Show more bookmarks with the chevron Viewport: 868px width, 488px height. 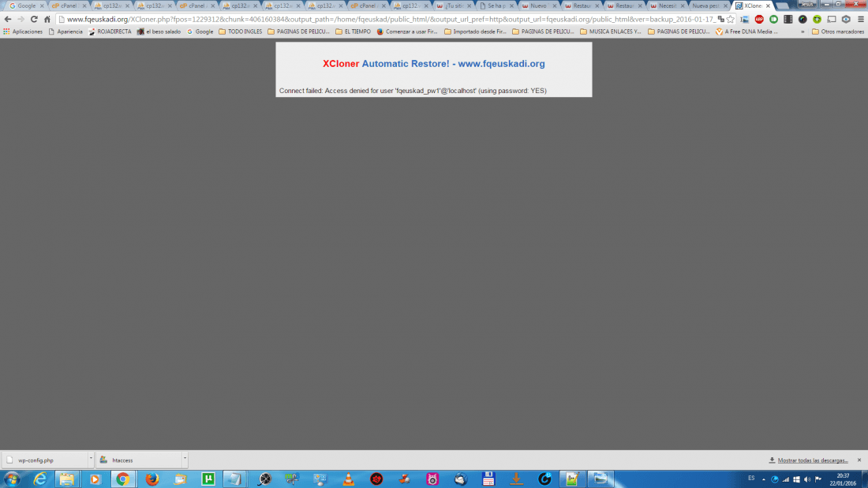803,32
